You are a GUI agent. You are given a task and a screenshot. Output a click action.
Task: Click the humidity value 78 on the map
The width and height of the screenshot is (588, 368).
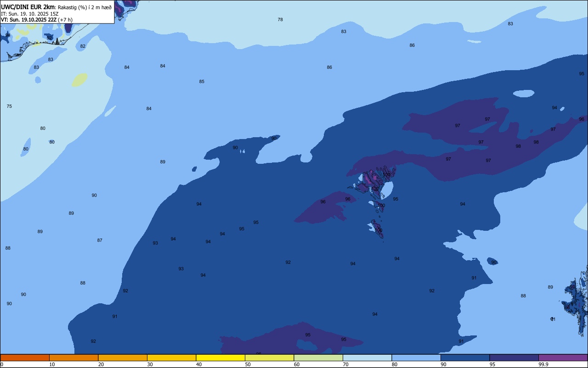click(x=280, y=19)
